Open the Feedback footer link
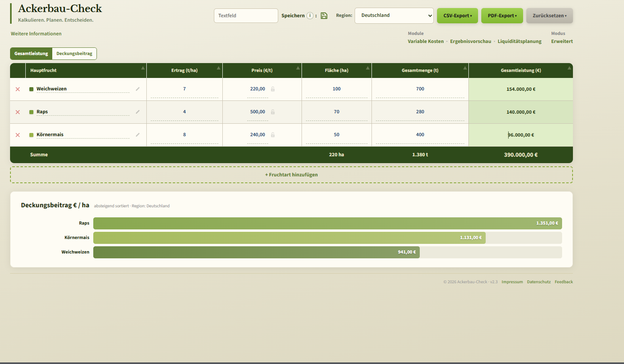 point(564,282)
